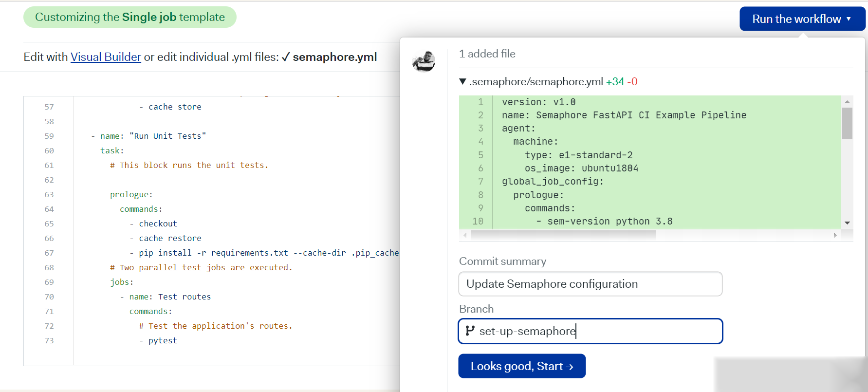The height and width of the screenshot is (392, 868).
Task: Open the Run the workflow dropdown
Action: coord(802,19)
